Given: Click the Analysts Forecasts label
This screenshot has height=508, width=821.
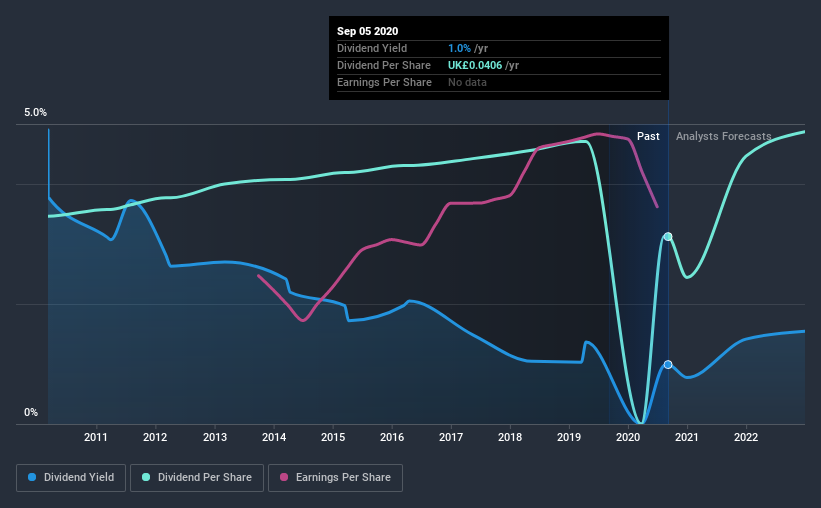Looking at the screenshot, I should tap(724, 136).
